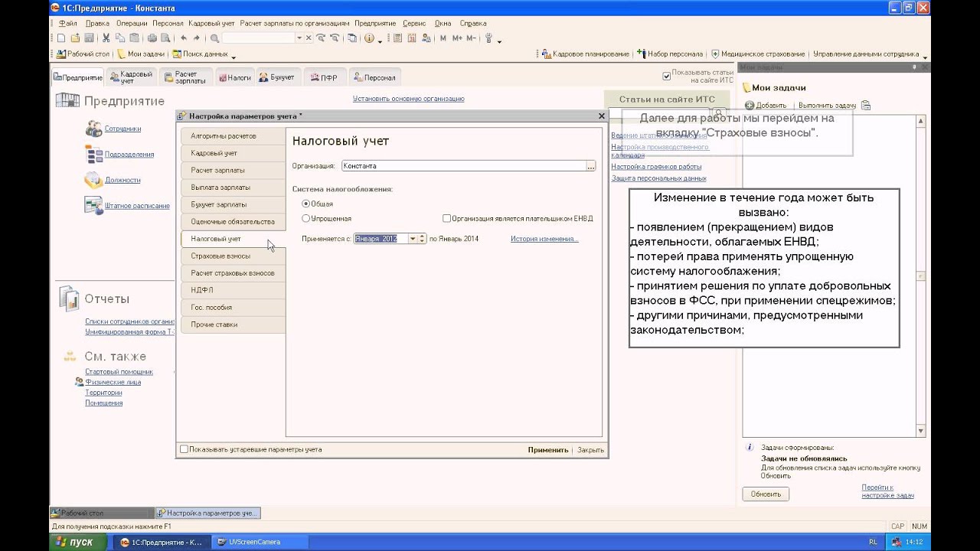Click the Redo arrow icon
The width and height of the screenshot is (980, 551).
(x=197, y=38)
